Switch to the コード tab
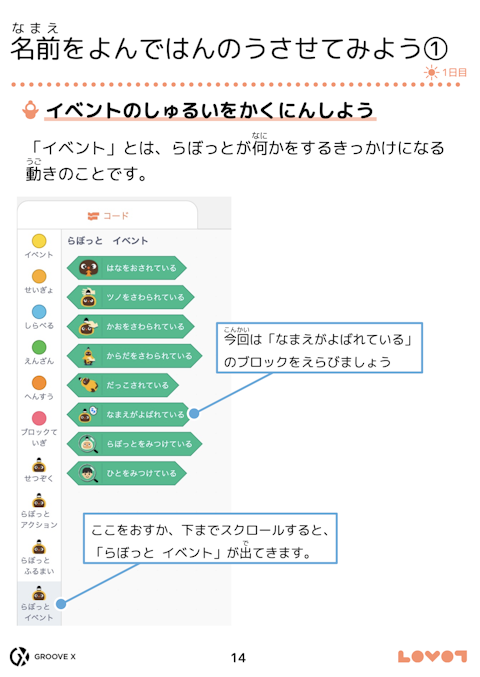The image size is (480, 677). (108, 215)
